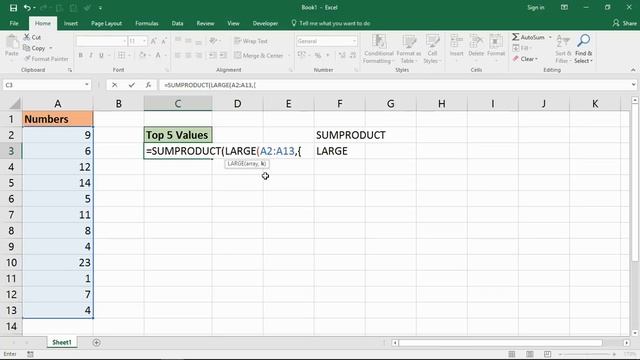Click the Save icon in the title bar

tap(13, 8)
